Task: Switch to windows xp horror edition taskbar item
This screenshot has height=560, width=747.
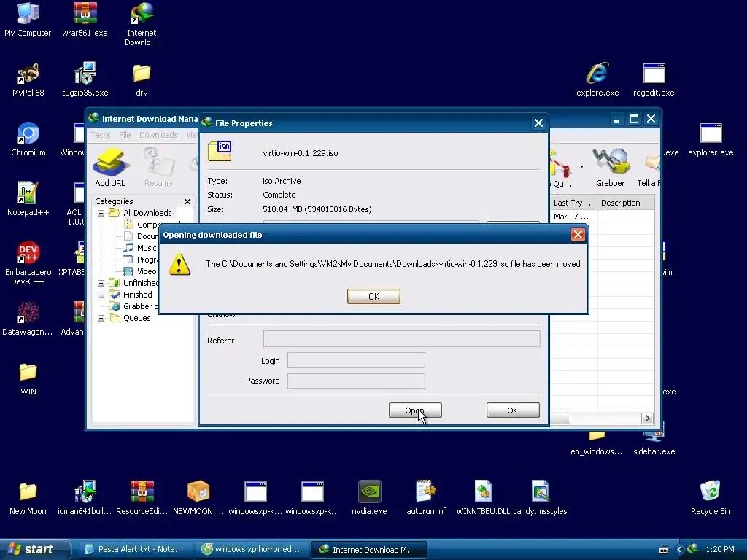Action: tap(252, 549)
